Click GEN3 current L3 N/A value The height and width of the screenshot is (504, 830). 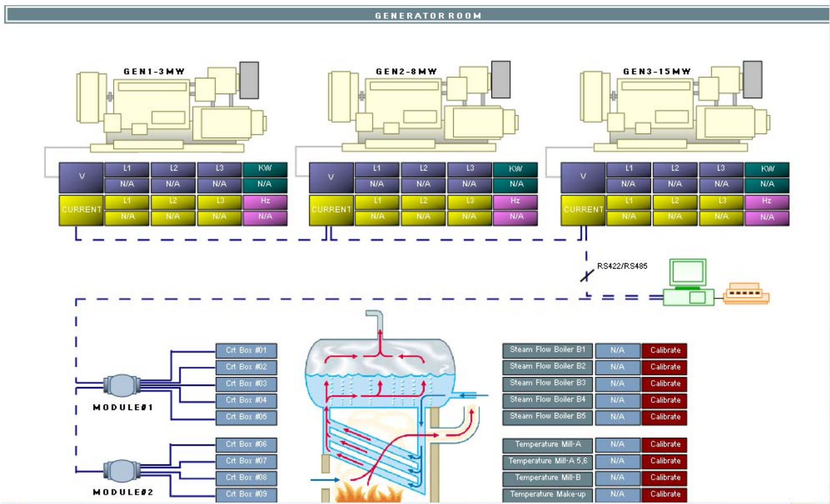[721, 217]
